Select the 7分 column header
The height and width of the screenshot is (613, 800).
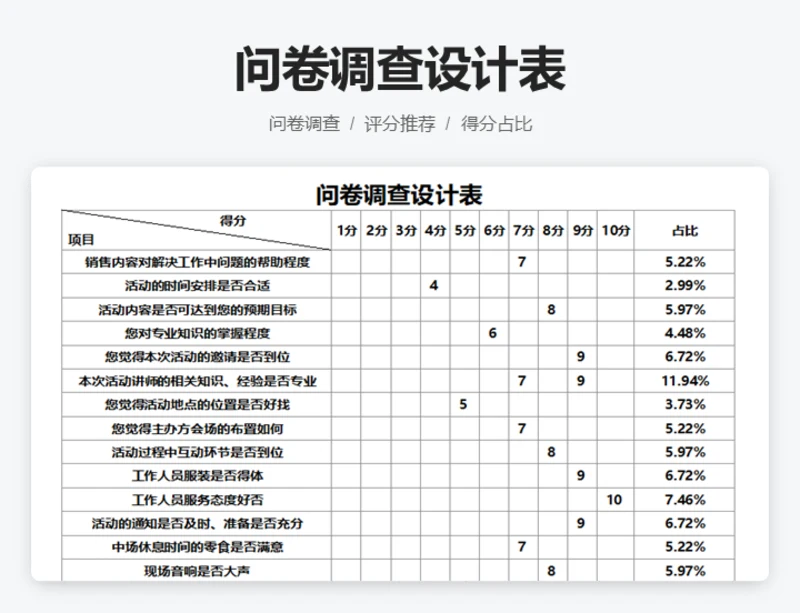[x=523, y=231]
